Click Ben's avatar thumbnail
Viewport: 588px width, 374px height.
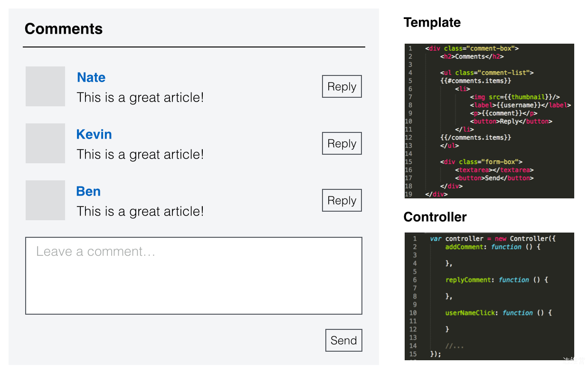(x=45, y=200)
